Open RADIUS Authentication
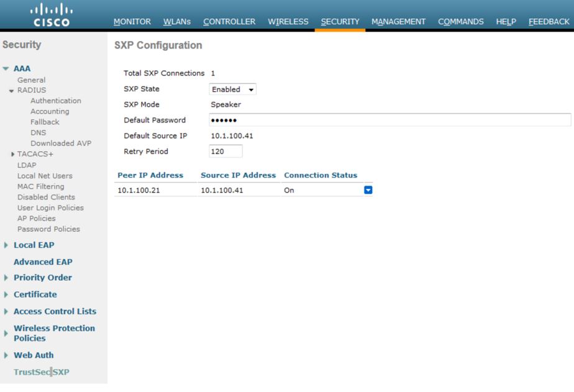574x392 pixels. 56,101
